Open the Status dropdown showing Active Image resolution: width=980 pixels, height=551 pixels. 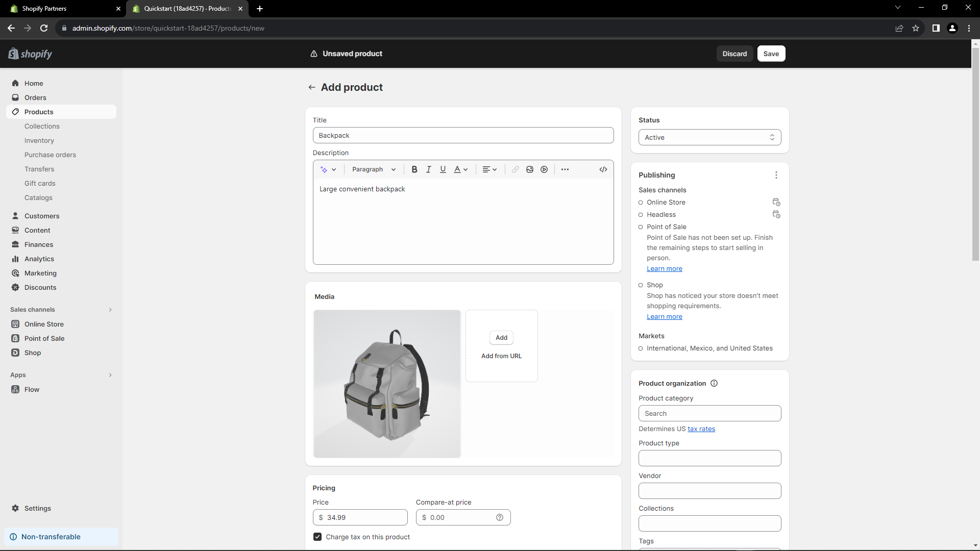click(x=709, y=137)
